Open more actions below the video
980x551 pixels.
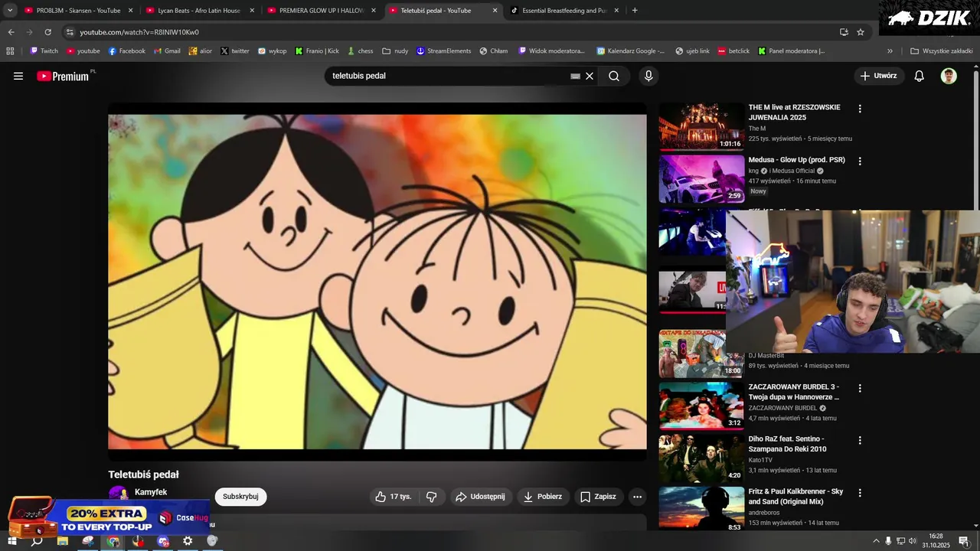[x=637, y=497]
